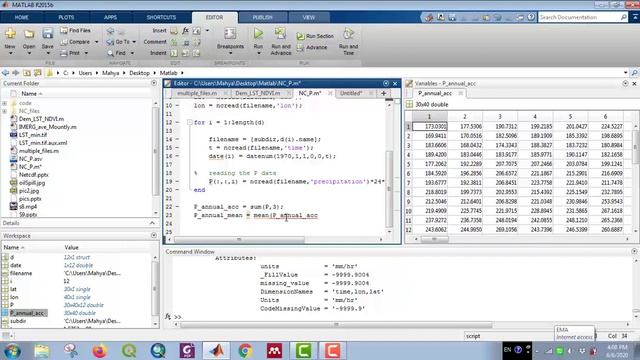Click the Windows Start button
This screenshot has height=360, width=640.
[13, 351]
